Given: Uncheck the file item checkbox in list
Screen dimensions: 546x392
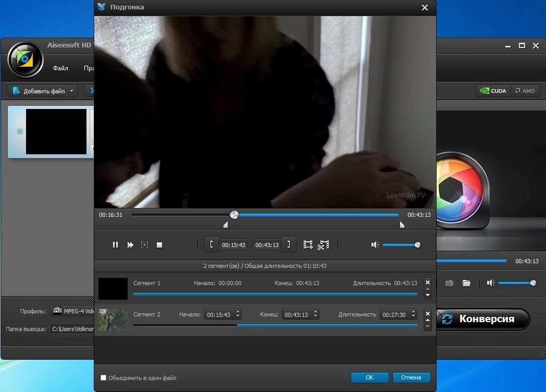Looking at the screenshot, I should (20, 132).
